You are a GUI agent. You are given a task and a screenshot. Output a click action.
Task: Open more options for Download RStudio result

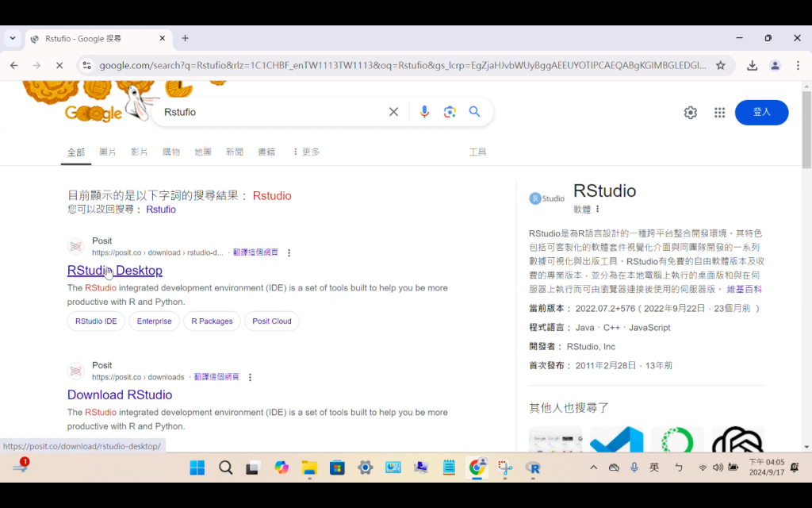250,377
